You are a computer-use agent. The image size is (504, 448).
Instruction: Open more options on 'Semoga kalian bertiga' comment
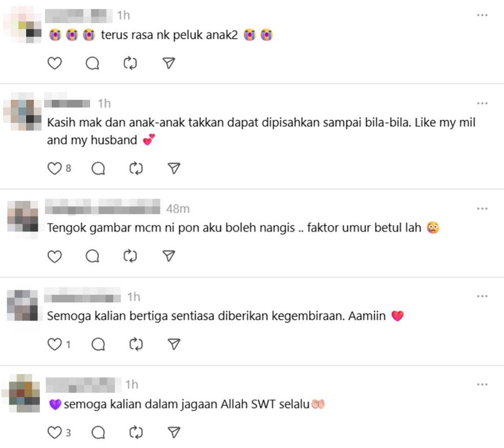click(482, 296)
